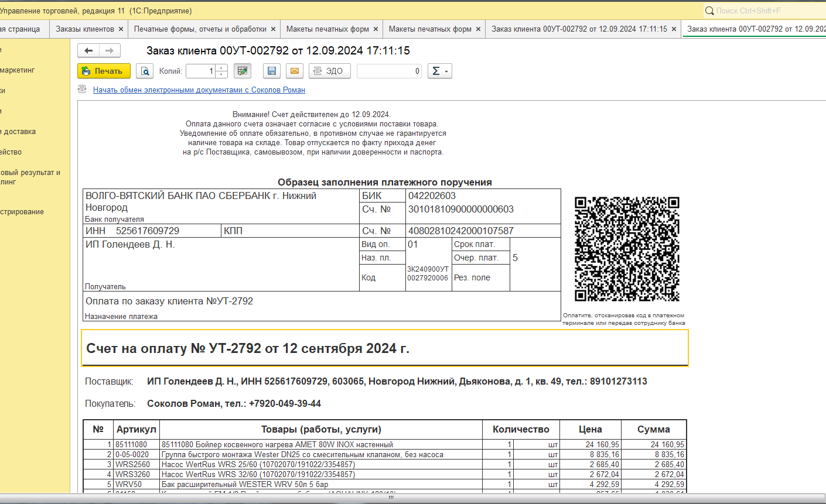Click the forward navigation arrow
The width and height of the screenshot is (826, 504).
[x=110, y=51]
